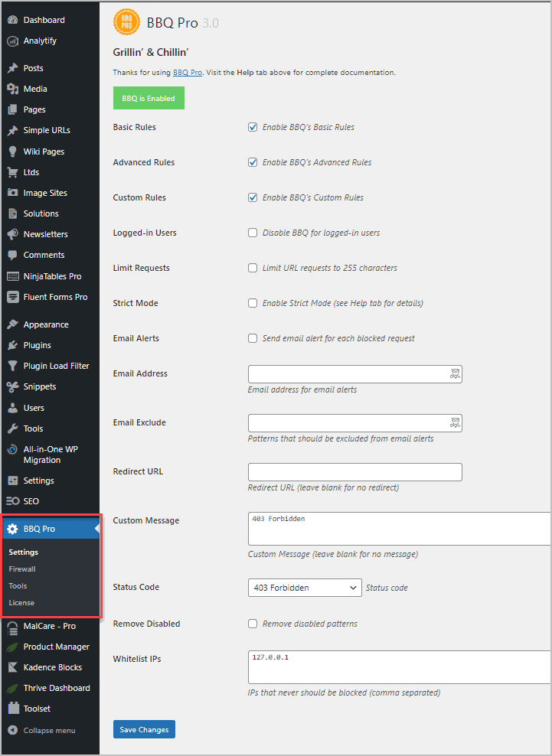Click autofill icon in Email Exclude field
Image resolution: width=552 pixels, height=756 pixels.
coord(455,423)
